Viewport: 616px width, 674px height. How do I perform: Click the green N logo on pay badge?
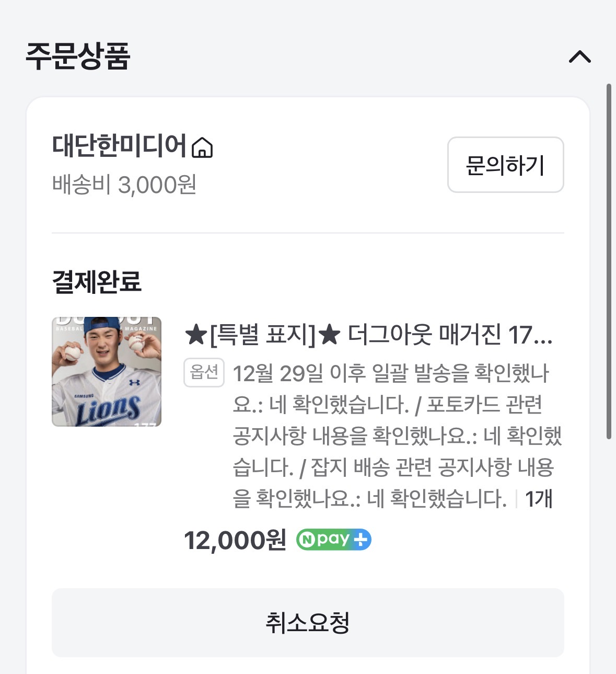(307, 540)
